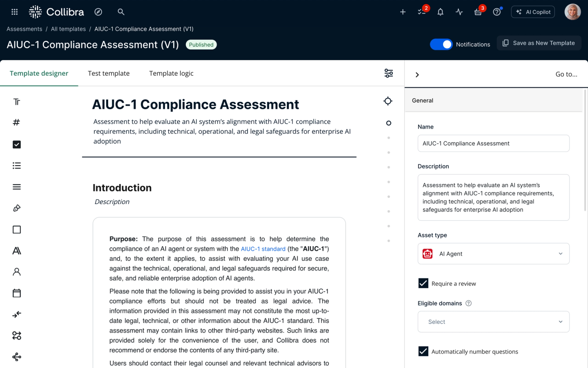Screen dimensions: 588x368
Task: Click the first hollow section marker
Action: pos(389,123)
